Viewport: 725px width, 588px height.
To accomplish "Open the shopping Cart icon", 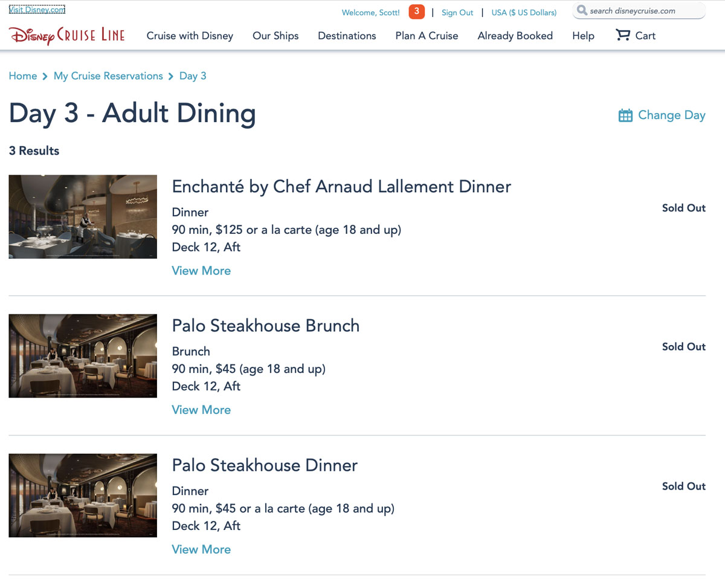I will (622, 35).
